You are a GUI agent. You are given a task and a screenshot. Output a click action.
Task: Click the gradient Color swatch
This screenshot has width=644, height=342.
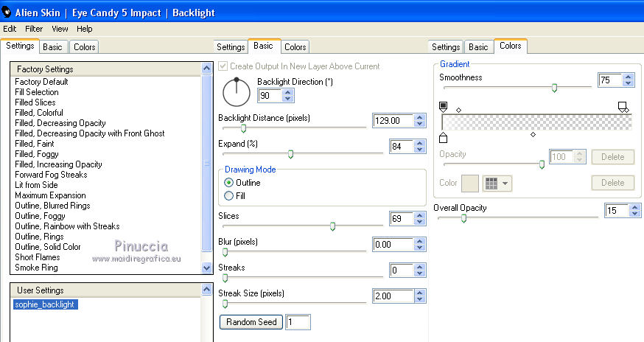pos(470,184)
